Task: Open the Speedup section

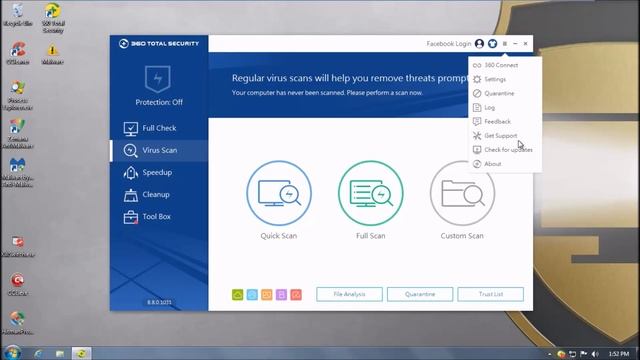Action: click(159, 172)
